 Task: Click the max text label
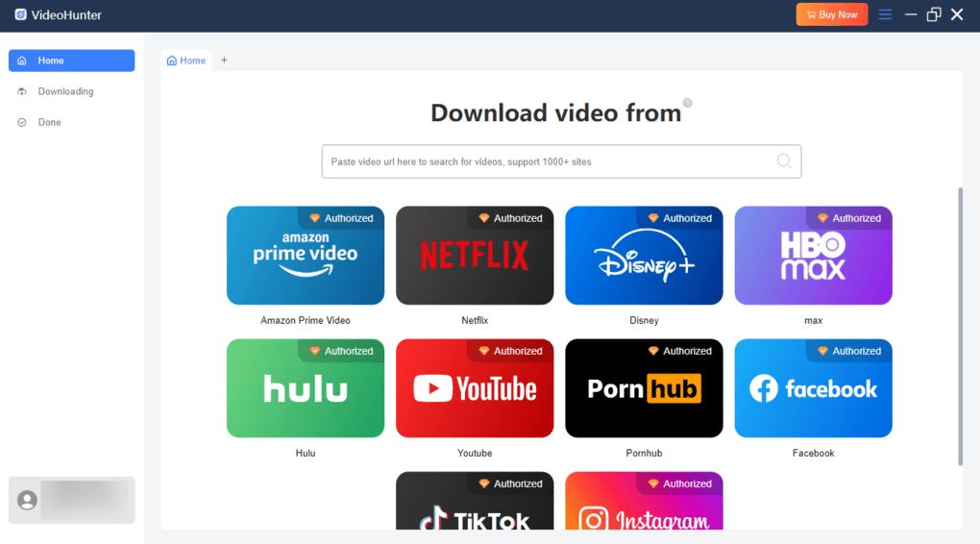pos(813,320)
